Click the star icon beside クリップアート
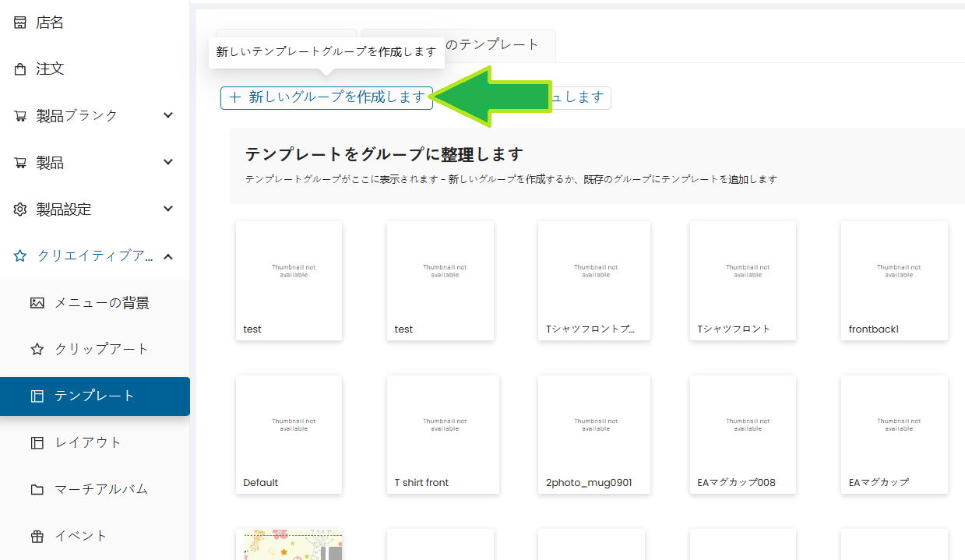 click(37, 350)
